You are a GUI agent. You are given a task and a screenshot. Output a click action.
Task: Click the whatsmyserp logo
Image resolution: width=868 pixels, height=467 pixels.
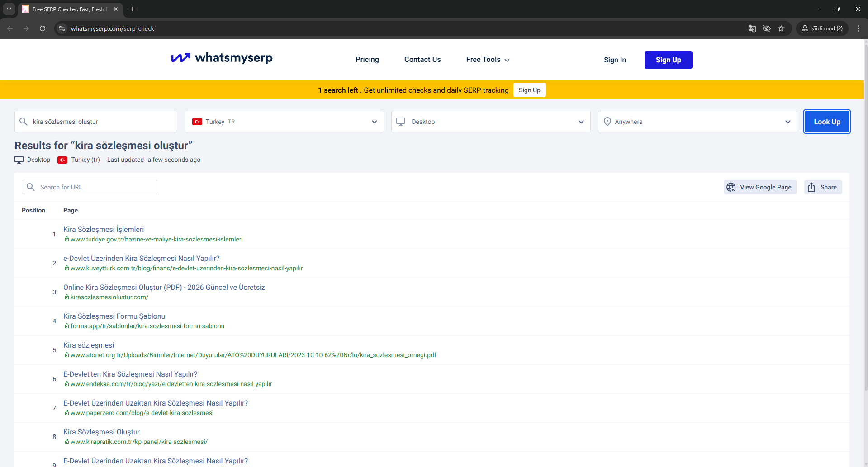[222, 58]
